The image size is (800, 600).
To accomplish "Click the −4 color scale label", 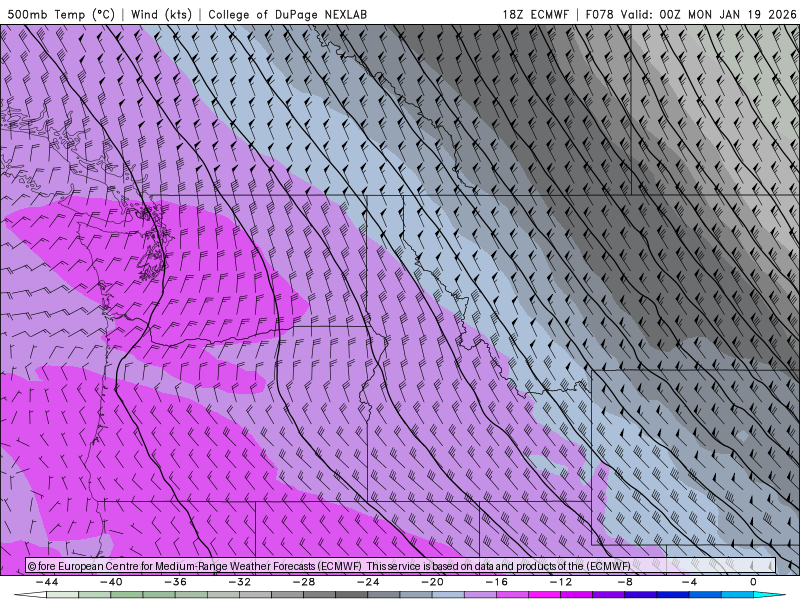I will (689, 582).
